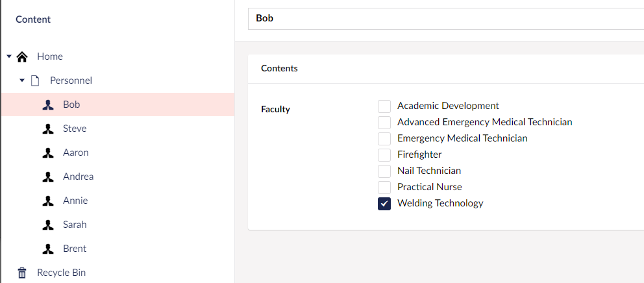
Task: Click the person icon beside Steve
Action: (x=48, y=129)
